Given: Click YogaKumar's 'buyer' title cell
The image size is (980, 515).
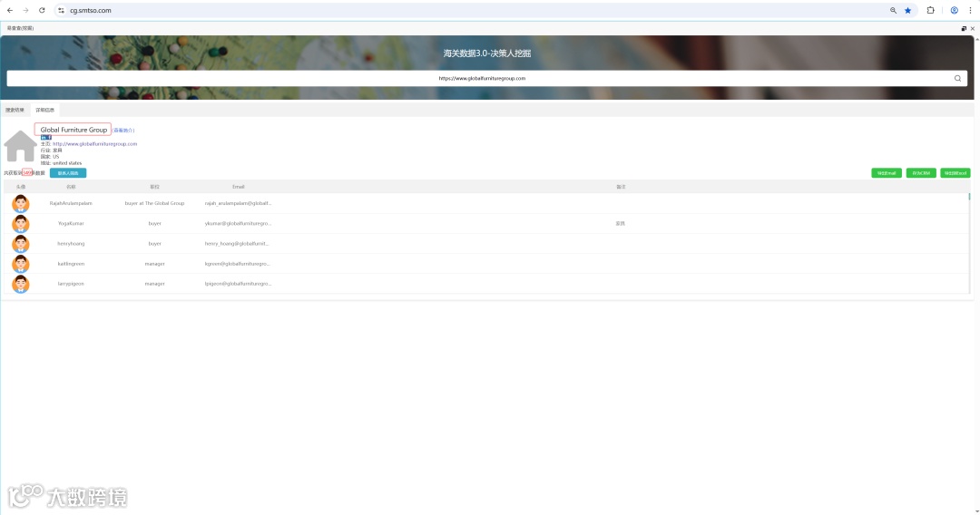Looking at the screenshot, I should [x=155, y=223].
